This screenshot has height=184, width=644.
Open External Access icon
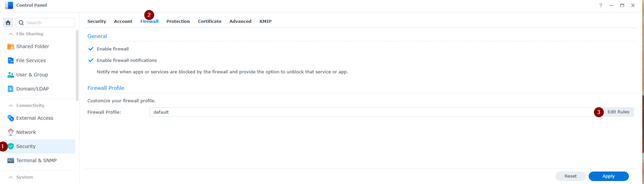[x=11, y=118]
